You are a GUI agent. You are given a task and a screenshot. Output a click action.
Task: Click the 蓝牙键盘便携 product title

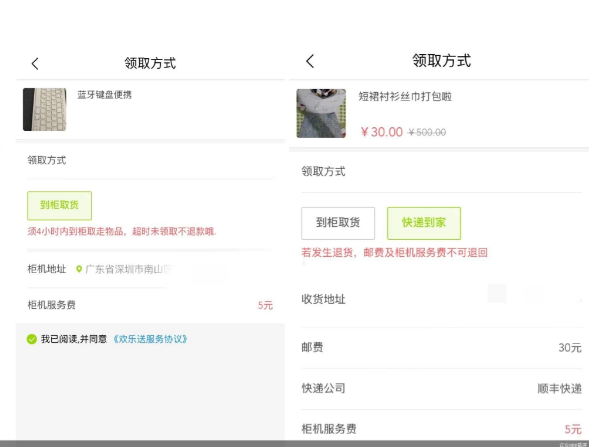(104, 95)
